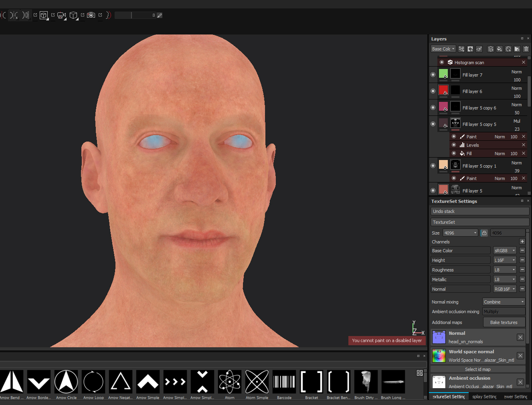The height and width of the screenshot is (405, 532).
Task: Click the Bake textures button
Action: click(x=504, y=322)
